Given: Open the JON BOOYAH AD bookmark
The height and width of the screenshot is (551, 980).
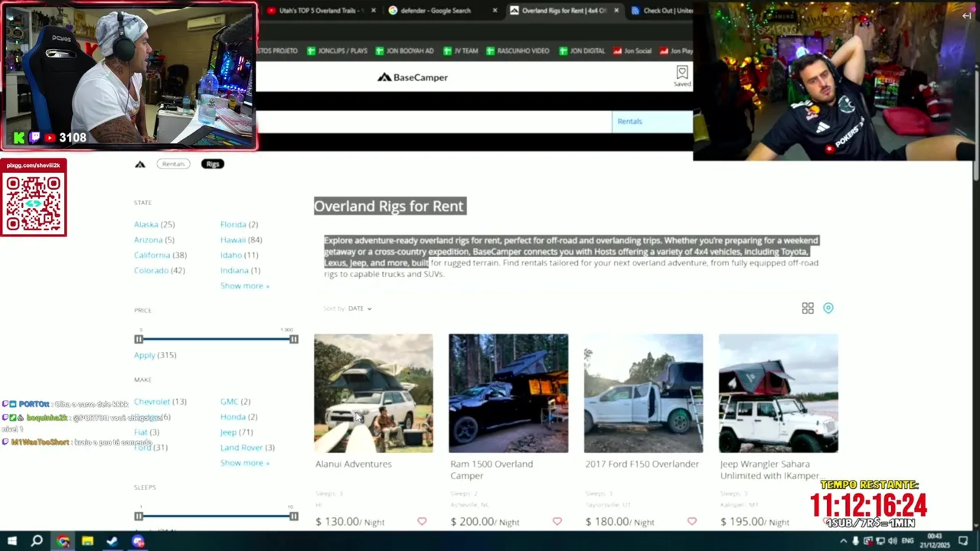Looking at the screenshot, I should [x=404, y=51].
